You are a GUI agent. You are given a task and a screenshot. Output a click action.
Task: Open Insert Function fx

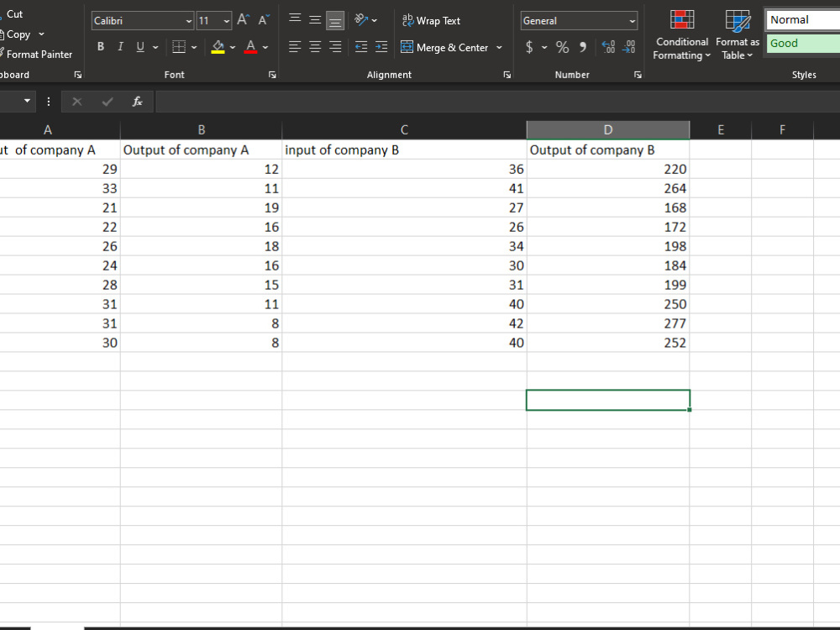137,102
